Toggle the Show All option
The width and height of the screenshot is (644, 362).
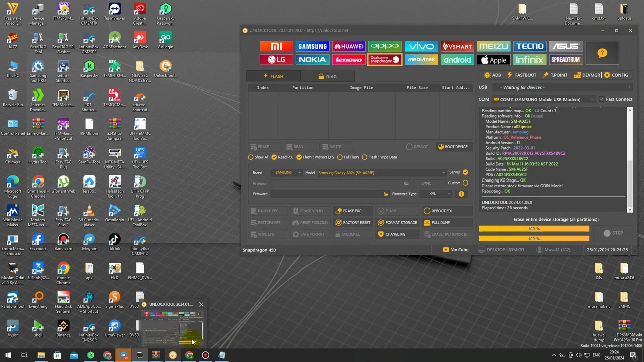point(258,157)
